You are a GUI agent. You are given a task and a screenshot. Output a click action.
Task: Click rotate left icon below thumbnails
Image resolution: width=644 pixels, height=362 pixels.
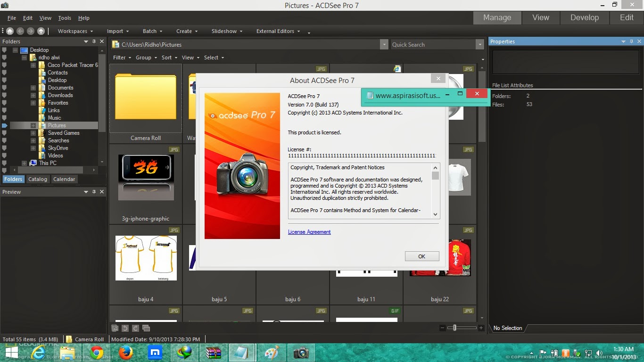tap(125, 328)
